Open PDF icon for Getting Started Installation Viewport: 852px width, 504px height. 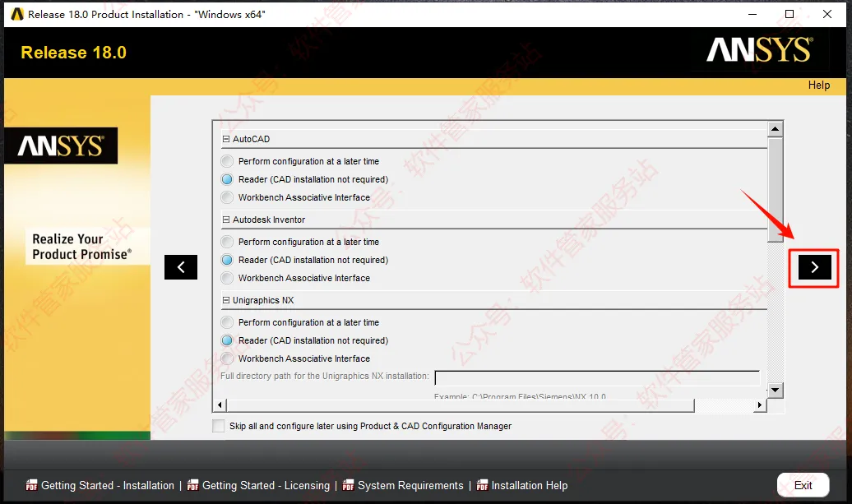[x=31, y=486]
